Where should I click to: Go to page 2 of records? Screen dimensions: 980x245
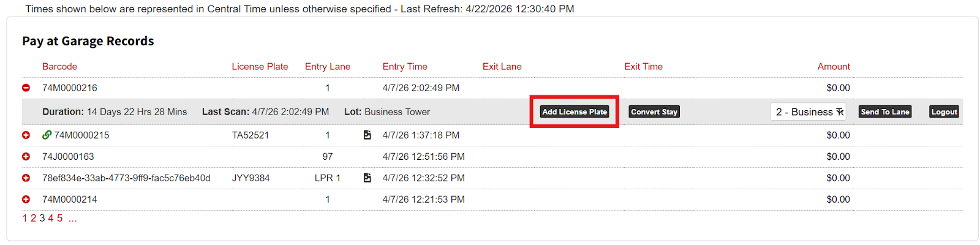click(x=33, y=218)
